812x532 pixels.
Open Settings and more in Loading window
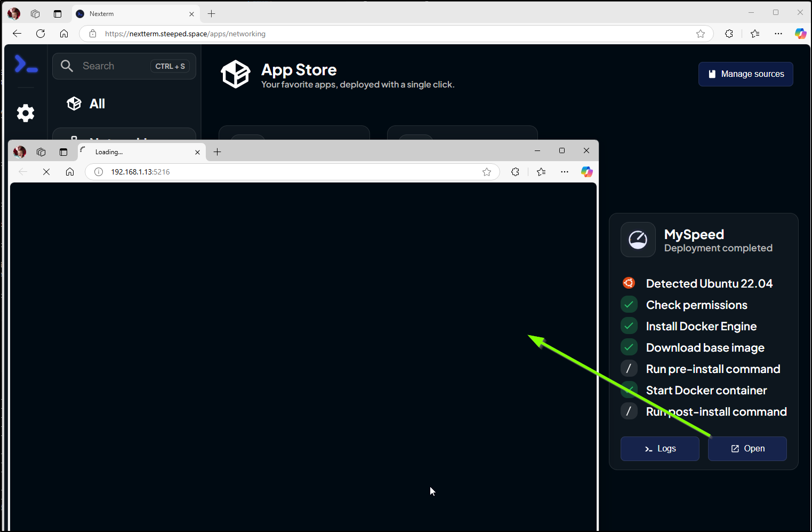point(565,172)
